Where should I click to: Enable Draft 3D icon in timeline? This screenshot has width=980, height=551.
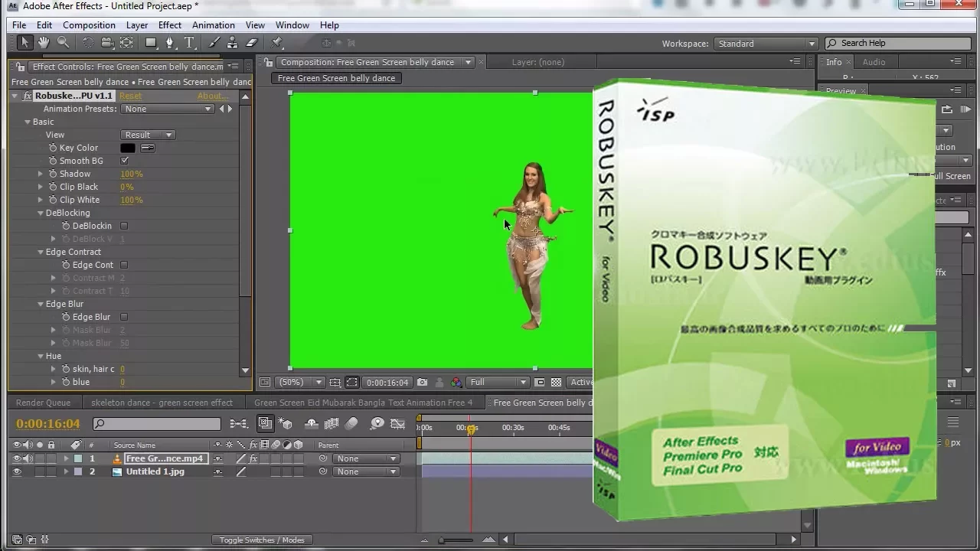[x=286, y=423]
